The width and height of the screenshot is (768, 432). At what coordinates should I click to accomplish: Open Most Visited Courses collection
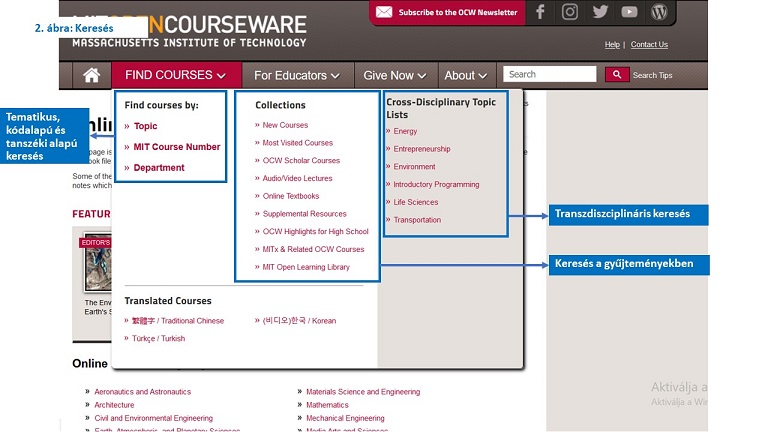(x=297, y=143)
